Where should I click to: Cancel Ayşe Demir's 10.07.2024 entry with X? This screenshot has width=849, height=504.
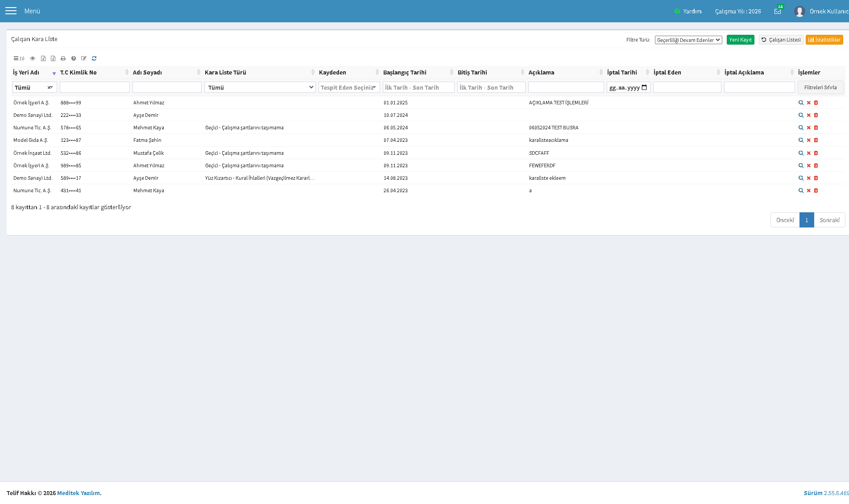[808, 115]
